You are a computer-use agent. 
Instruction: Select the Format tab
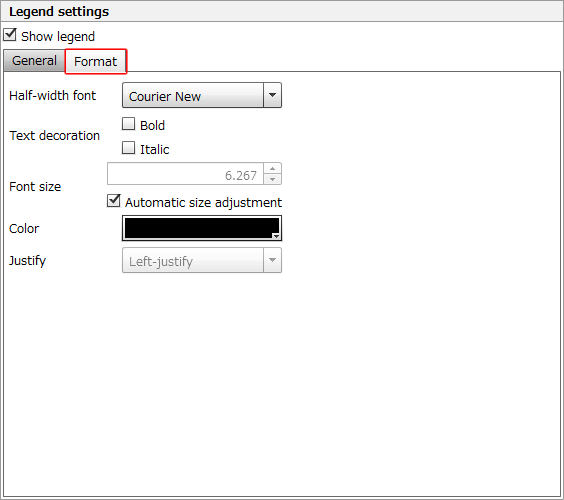pos(96,62)
